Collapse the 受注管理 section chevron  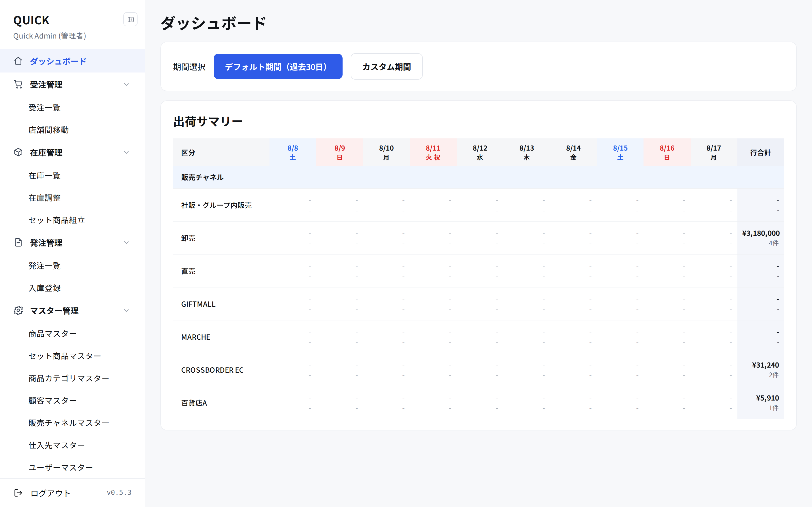coord(126,84)
